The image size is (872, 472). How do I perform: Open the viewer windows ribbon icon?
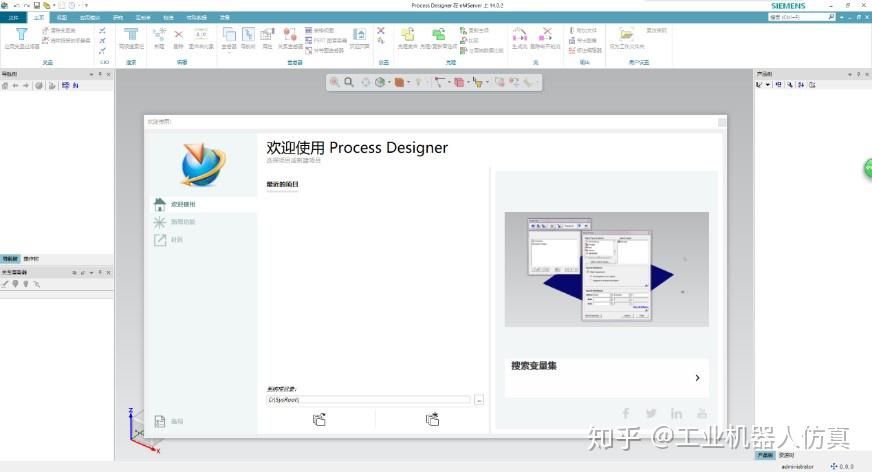[x=229, y=34]
